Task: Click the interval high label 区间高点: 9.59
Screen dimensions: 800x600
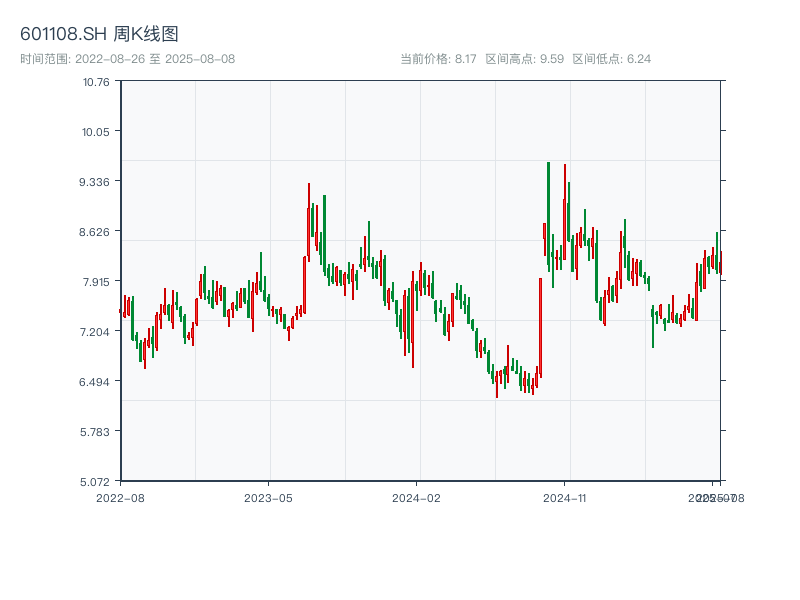Action: point(524,59)
